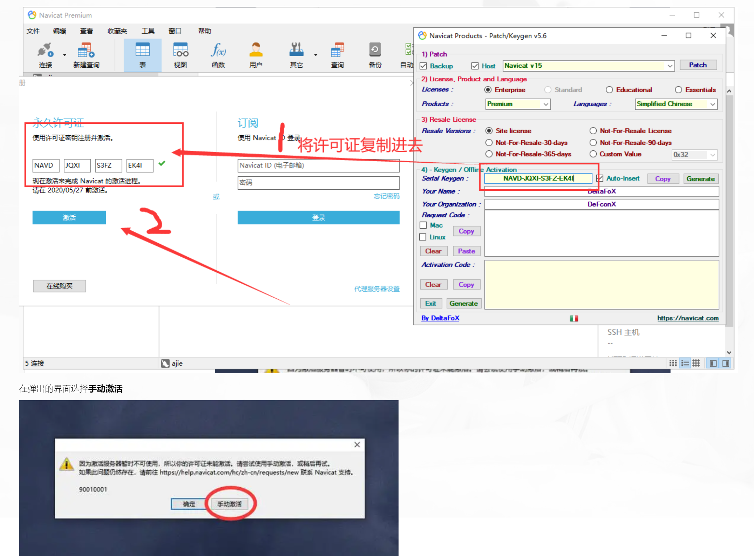
Task: Click the Italian flag icon in keygen
Action: 574,318
